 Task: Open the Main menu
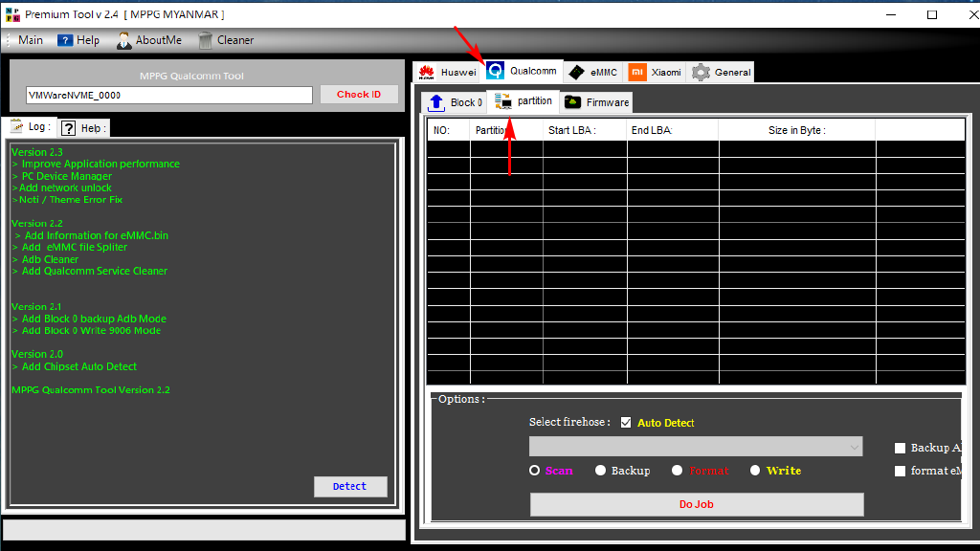click(x=31, y=40)
